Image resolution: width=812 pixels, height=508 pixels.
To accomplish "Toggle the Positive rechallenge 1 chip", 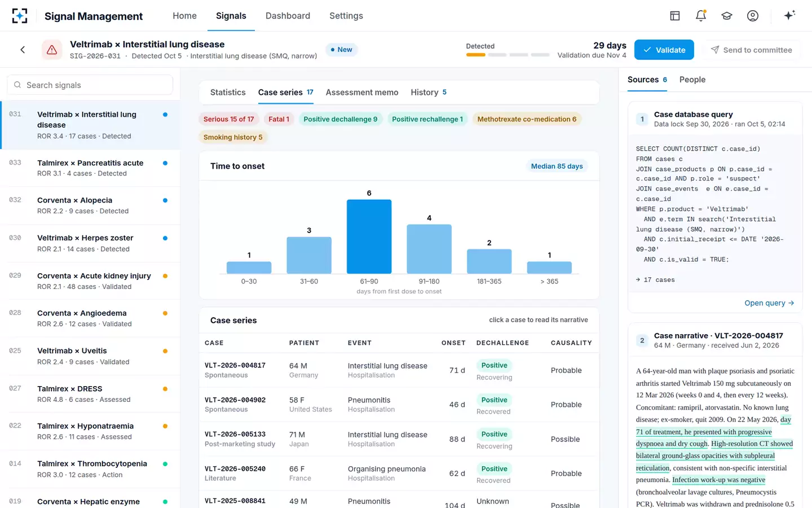I will coord(427,119).
